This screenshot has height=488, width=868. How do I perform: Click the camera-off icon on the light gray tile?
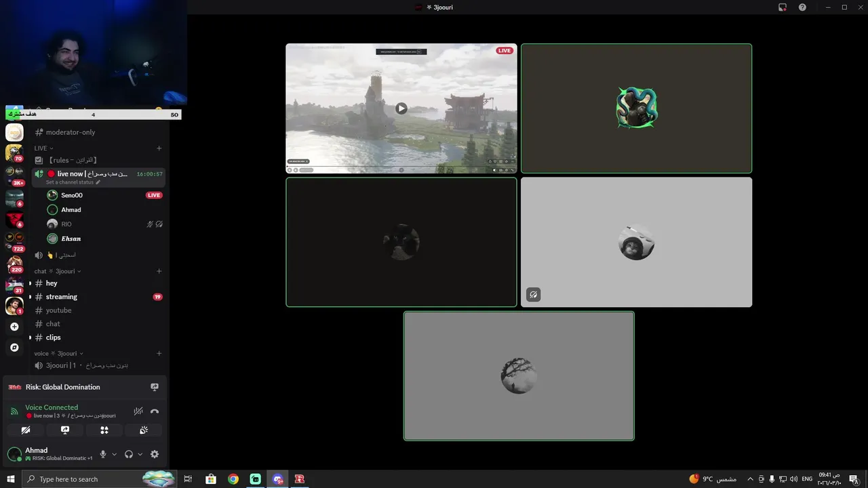[x=534, y=295]
